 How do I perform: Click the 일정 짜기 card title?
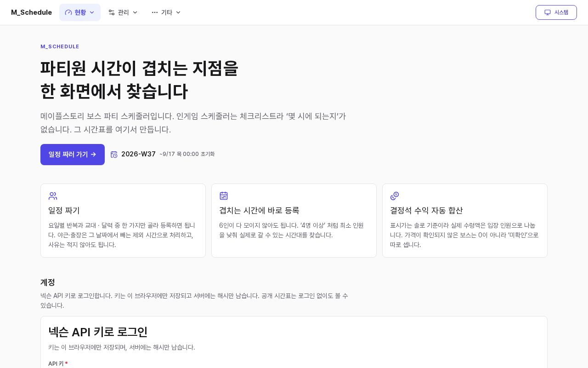(x=64, y=210)
